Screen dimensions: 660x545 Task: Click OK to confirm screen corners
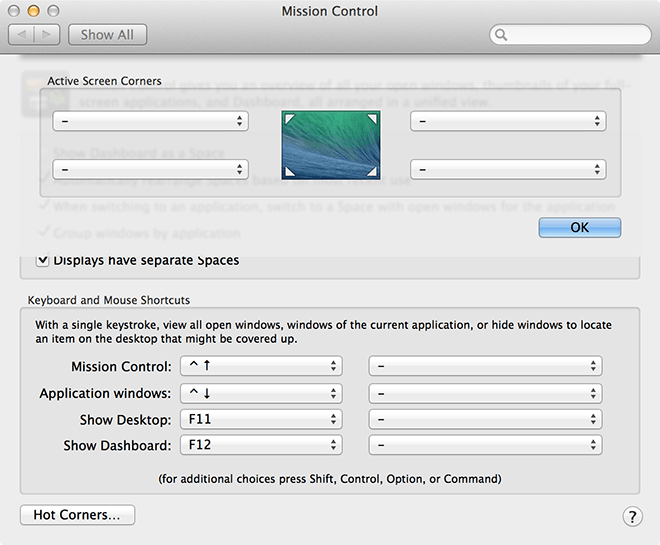579,227
